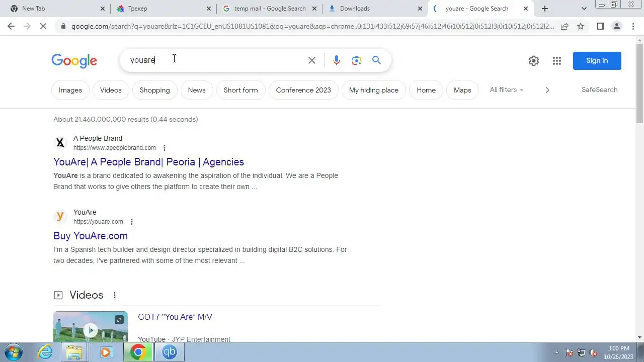This screenshot has height=362, width=644.
Task: Search by image with Google Lens icon
Action: point(357,60)
